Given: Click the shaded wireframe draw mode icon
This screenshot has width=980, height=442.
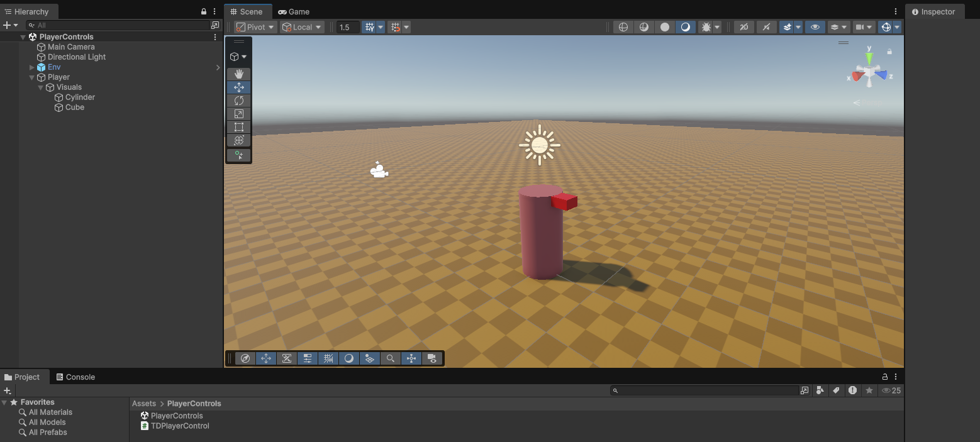Looking at the screenshot, I should tap(644, 27).
